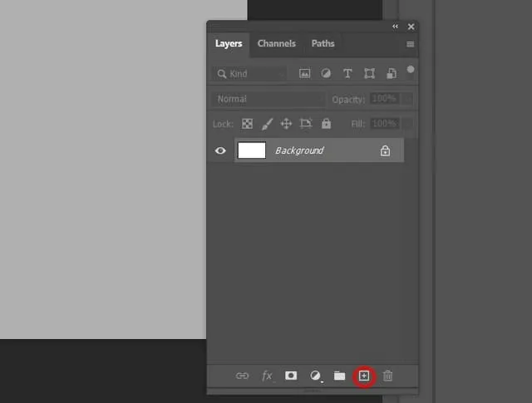Lock transparent pixels
Image resolution: width=532 pixels, height=403 pixels.
(x=247, y=124)
